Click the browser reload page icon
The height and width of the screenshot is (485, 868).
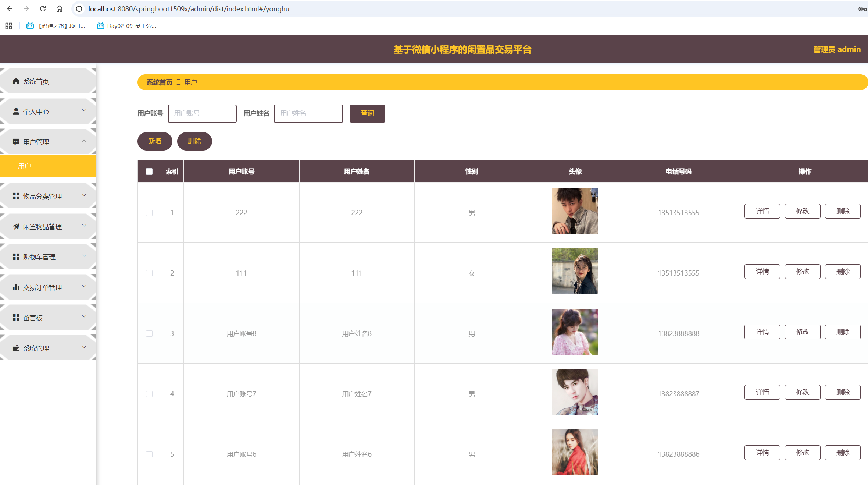pyautogui.click(x=43, y=9)
